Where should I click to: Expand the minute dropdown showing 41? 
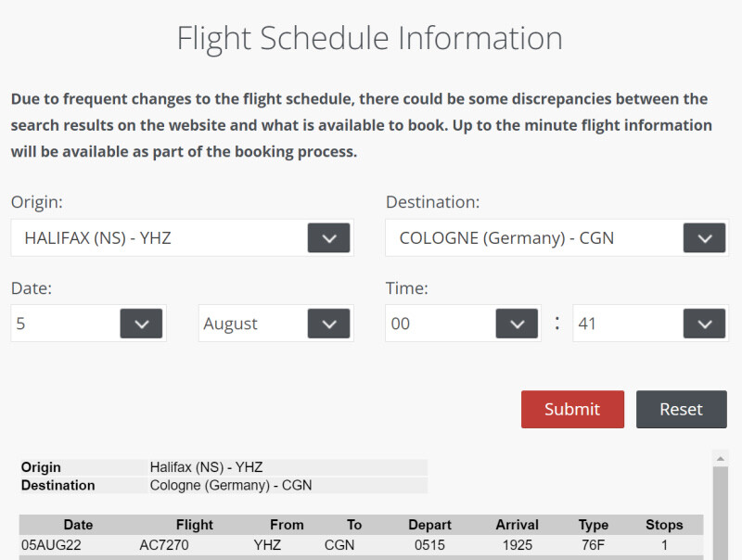704,324
